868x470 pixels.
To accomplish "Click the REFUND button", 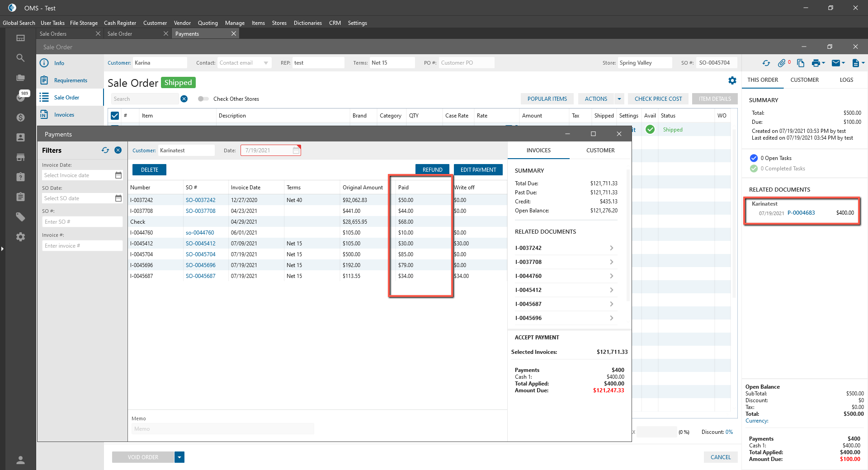I will click(x=432, y=170).
